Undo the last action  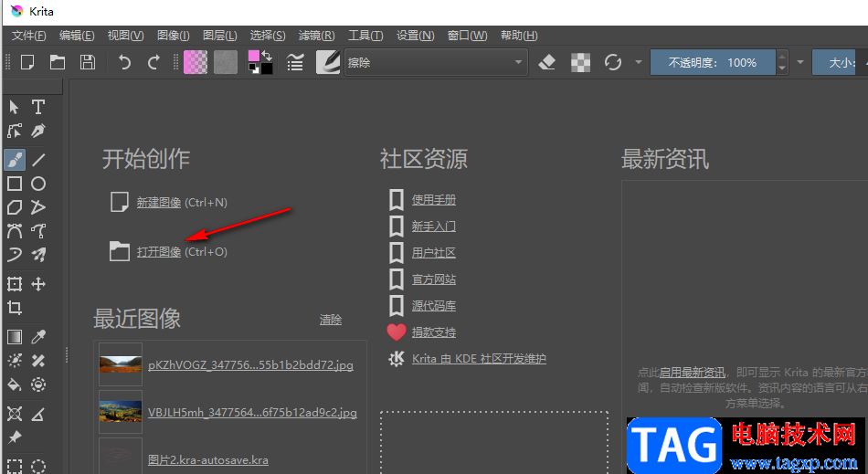point(124,62)
